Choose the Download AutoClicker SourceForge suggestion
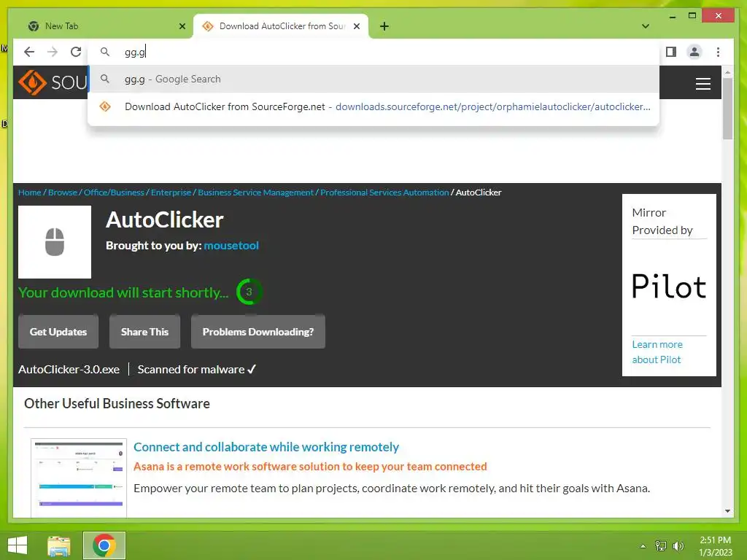 click(x=373, y=106)
